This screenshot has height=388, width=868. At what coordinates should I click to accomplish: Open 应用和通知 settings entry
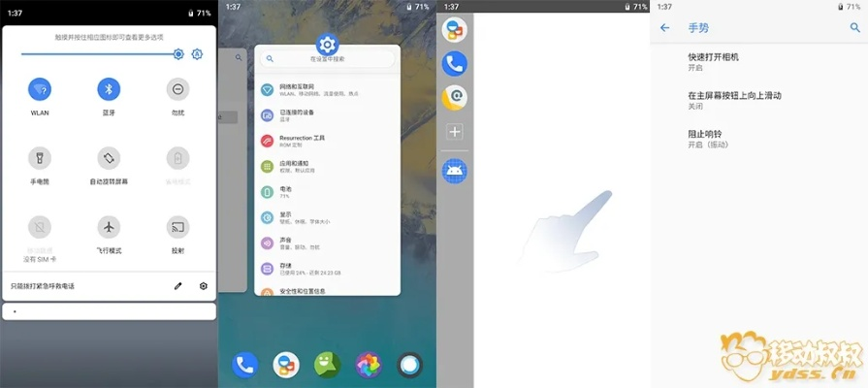[327, 167]
